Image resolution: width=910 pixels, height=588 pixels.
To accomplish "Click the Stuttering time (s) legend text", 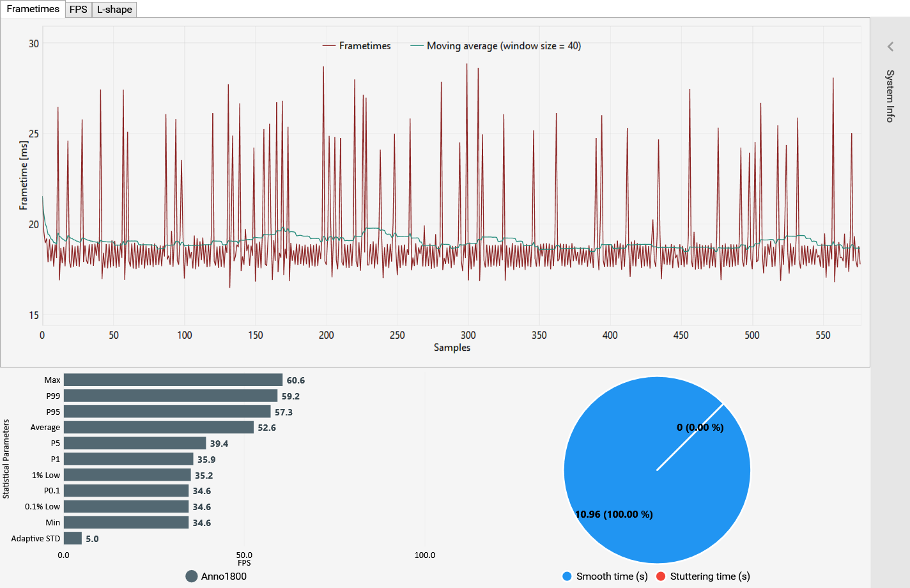I will pyautogui.click(x=710, y=576).
